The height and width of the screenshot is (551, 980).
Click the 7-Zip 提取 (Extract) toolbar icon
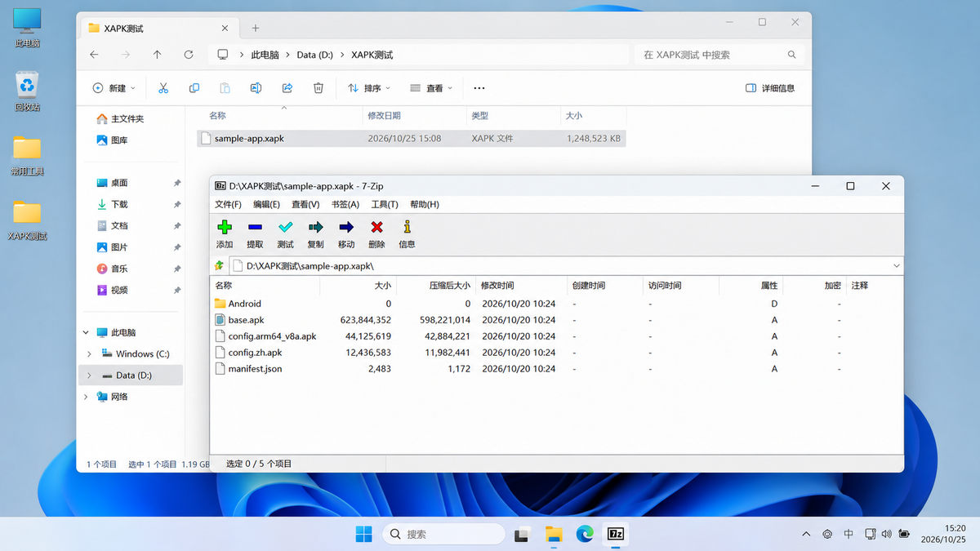point(255,228)
